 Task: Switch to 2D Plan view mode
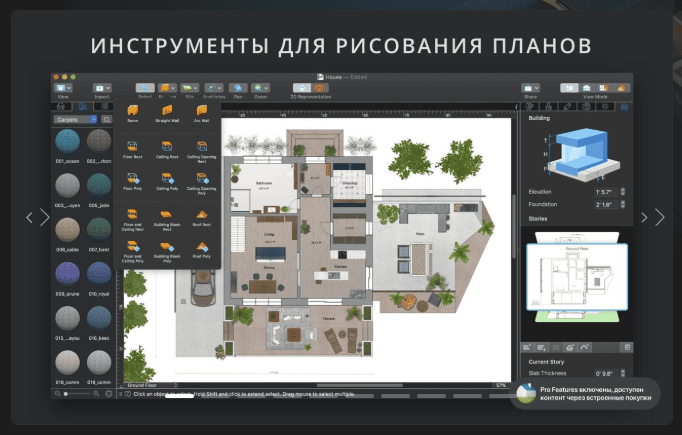pos(568,88)
